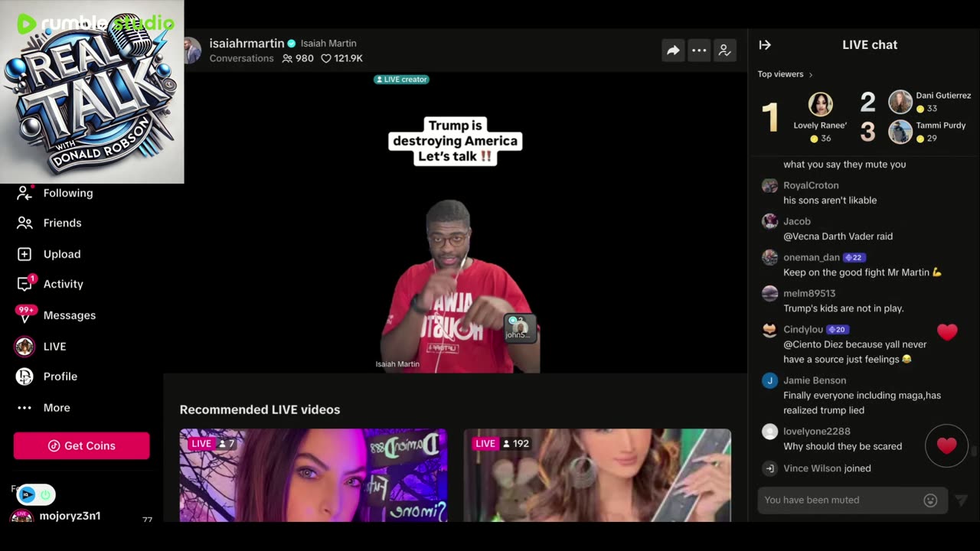Open Lovely Ranee' top viewer avatar
This screenshot has height=551, width=980.
tap(821, 104)
